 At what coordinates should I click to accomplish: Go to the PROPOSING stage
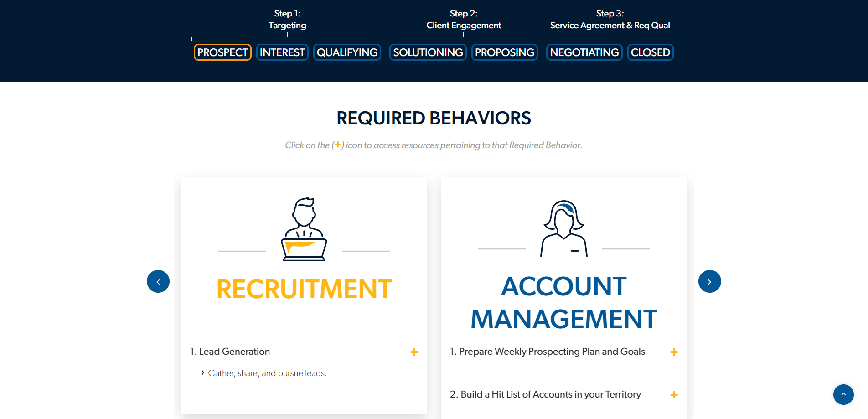tap(504, 52)
